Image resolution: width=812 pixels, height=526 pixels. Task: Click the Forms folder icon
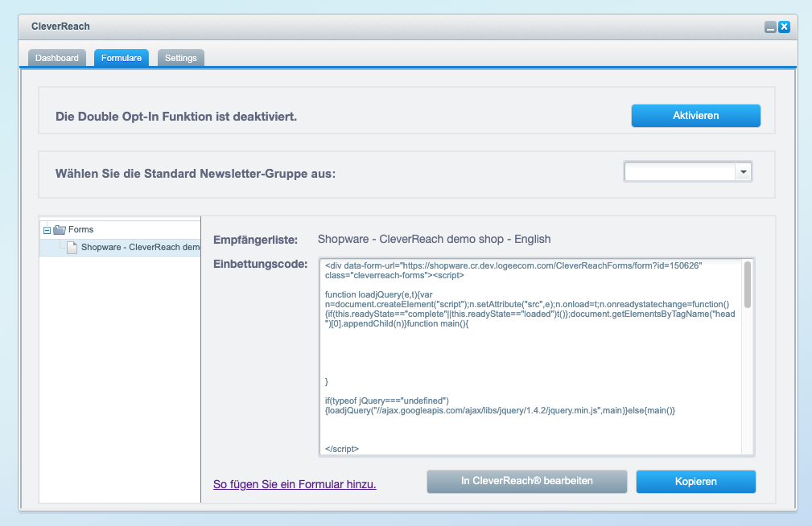click(x=60, y=229)
